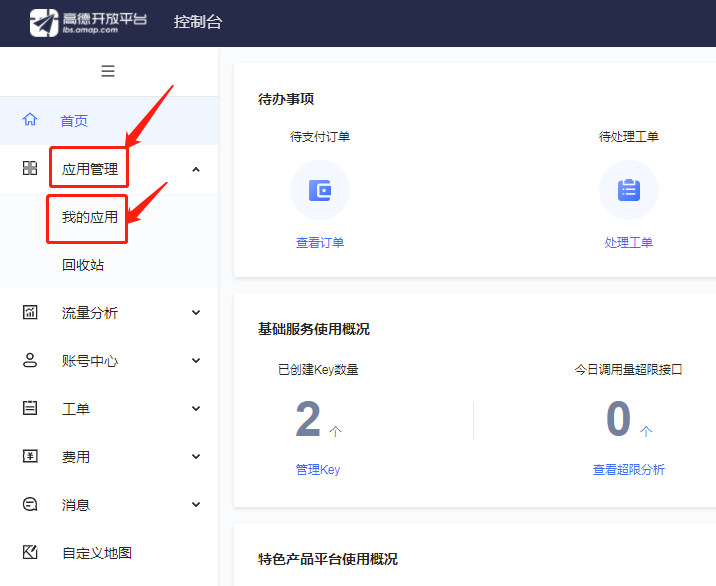Expand the 账号中心 menu chevron

tap(196, 361)
